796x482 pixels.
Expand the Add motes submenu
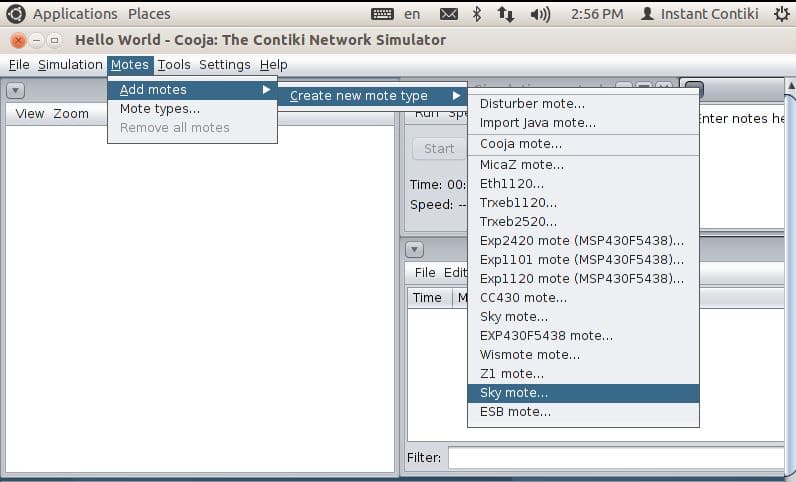tap(192, 90)
